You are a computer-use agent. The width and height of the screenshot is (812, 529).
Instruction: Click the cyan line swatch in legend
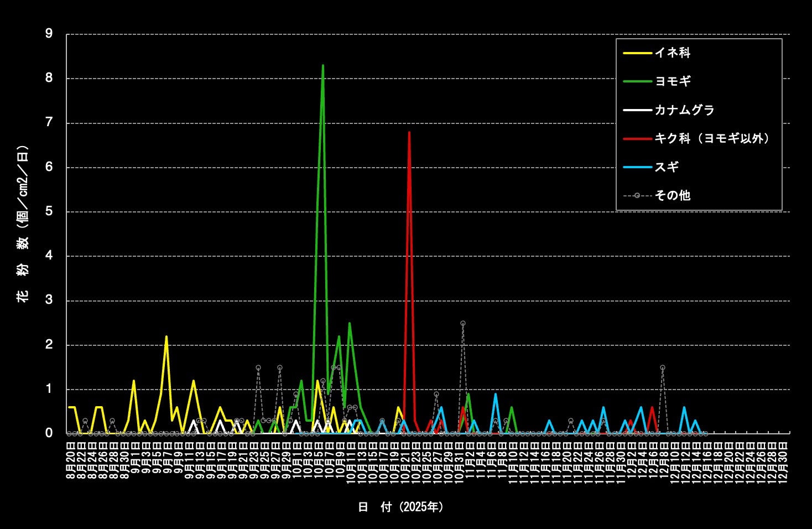tap(637, 167)
